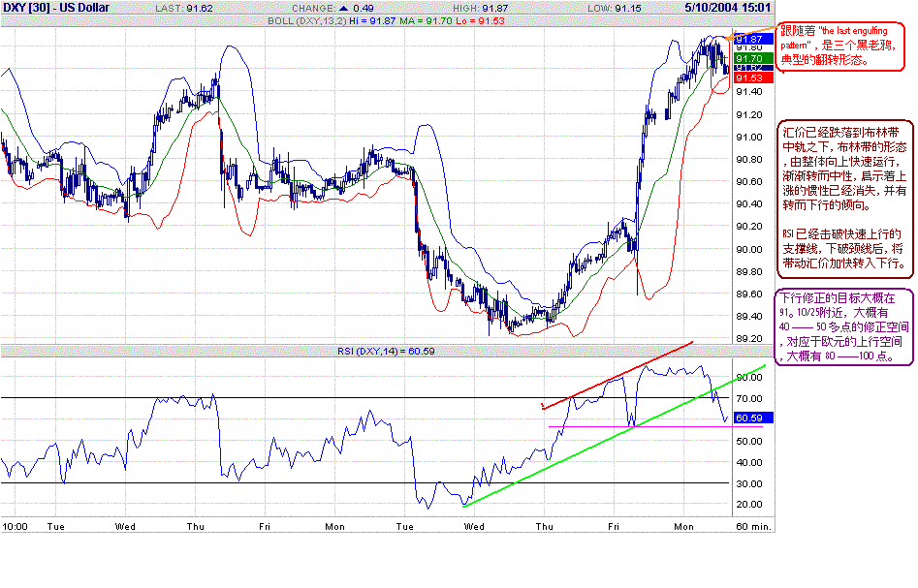Click the first Mon label on time axis
The image size is (918, 588).
[x=334, y=527]
